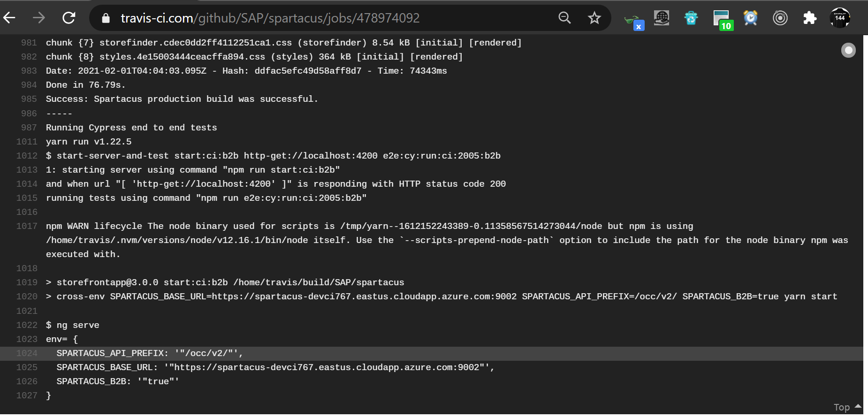Open the green bird extension with x badge
This screenshot has height=418, width=868.
point(633,20)
